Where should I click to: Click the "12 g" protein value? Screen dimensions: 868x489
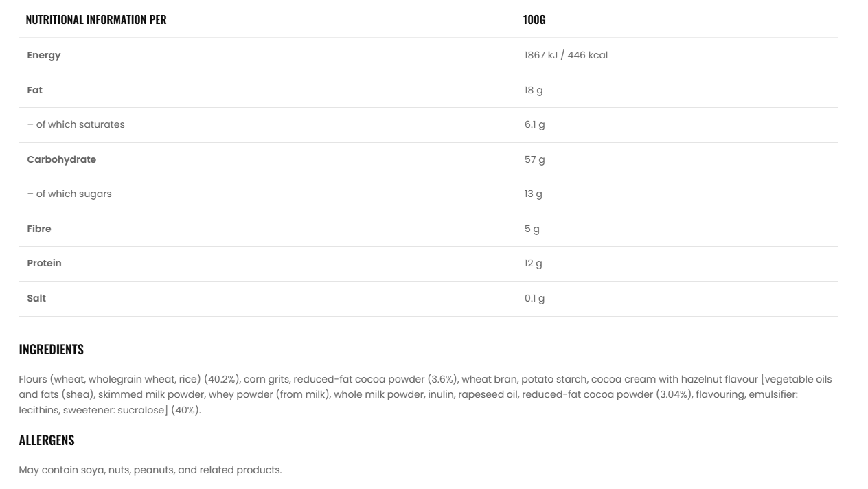tap(534, 263)
